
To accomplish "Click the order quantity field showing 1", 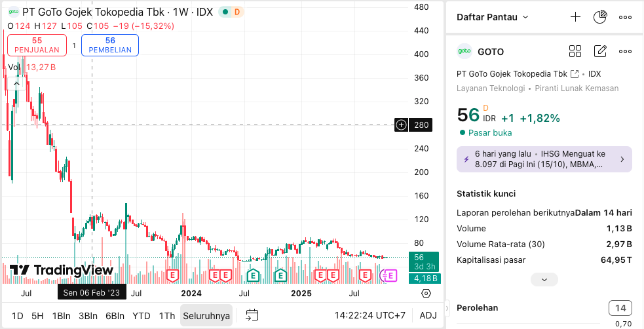I will [74, 46].
